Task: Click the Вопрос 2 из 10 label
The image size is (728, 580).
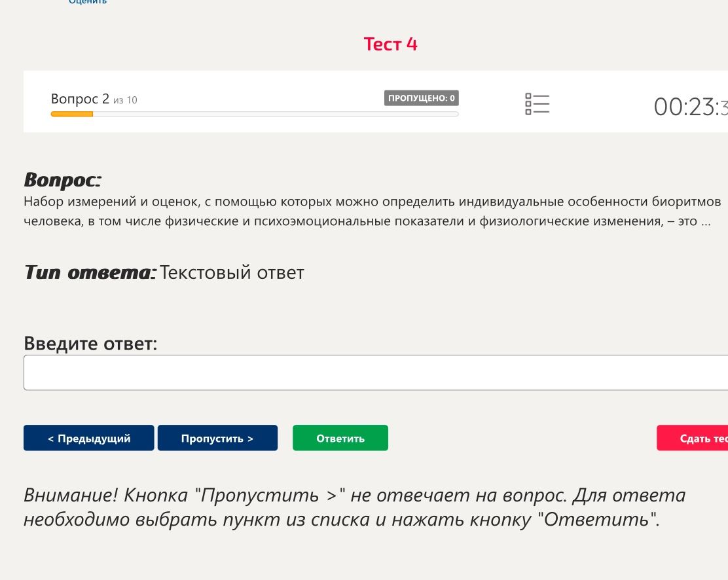Action: (94, 99)
